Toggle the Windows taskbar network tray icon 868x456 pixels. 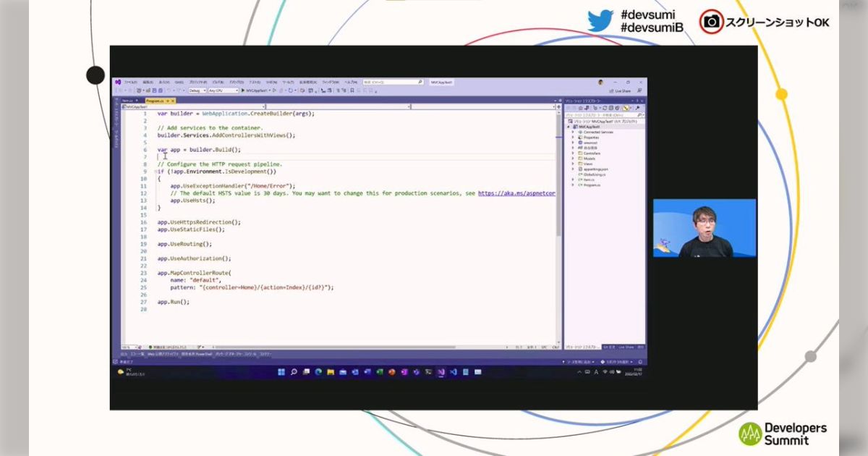tap(605, 372)
